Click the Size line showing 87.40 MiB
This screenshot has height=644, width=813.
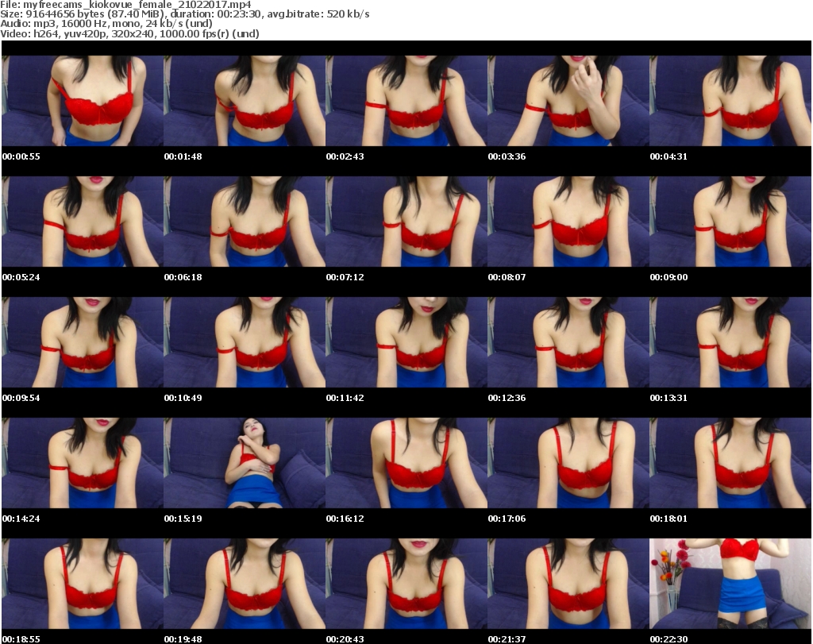pyautogui.click(x=184, y=14)
